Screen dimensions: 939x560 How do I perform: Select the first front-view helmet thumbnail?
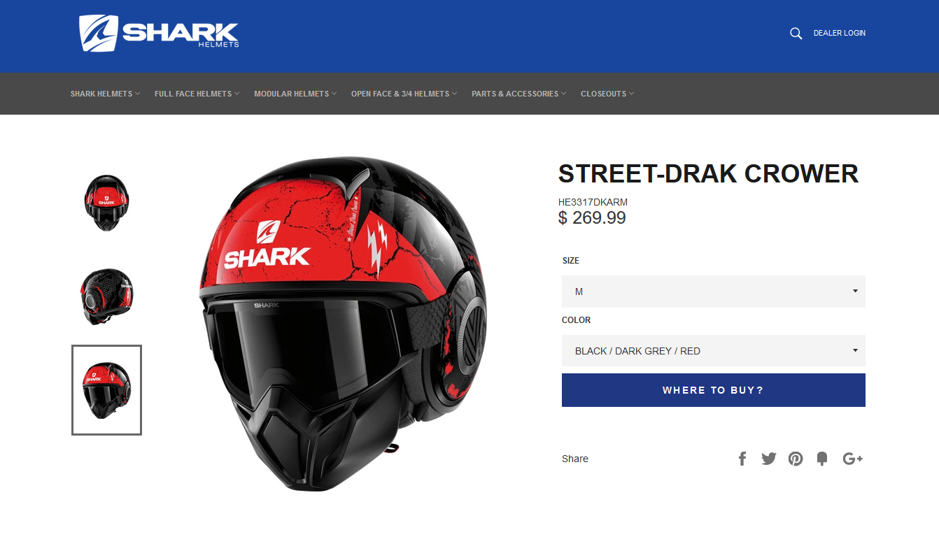point(106,203)
